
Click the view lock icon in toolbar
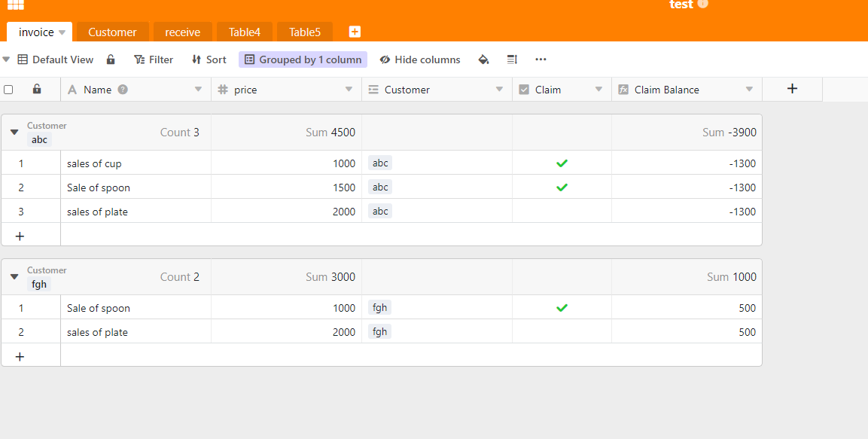coord(111,59)
